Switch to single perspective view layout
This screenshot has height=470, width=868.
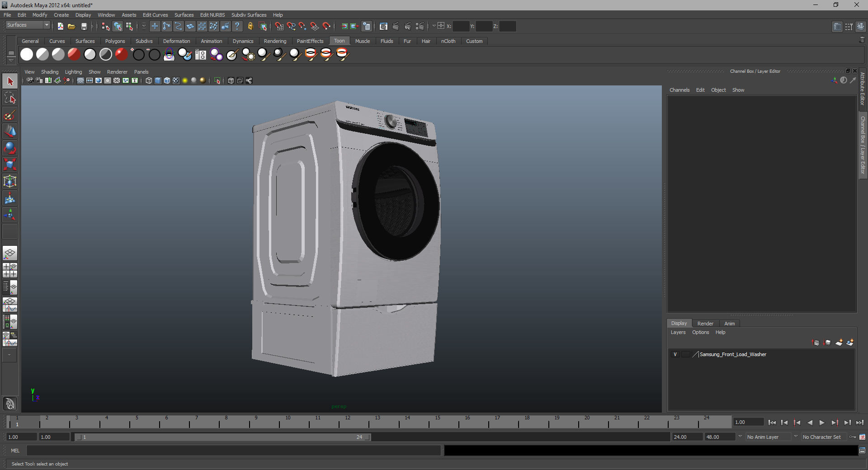coord(10,253)
